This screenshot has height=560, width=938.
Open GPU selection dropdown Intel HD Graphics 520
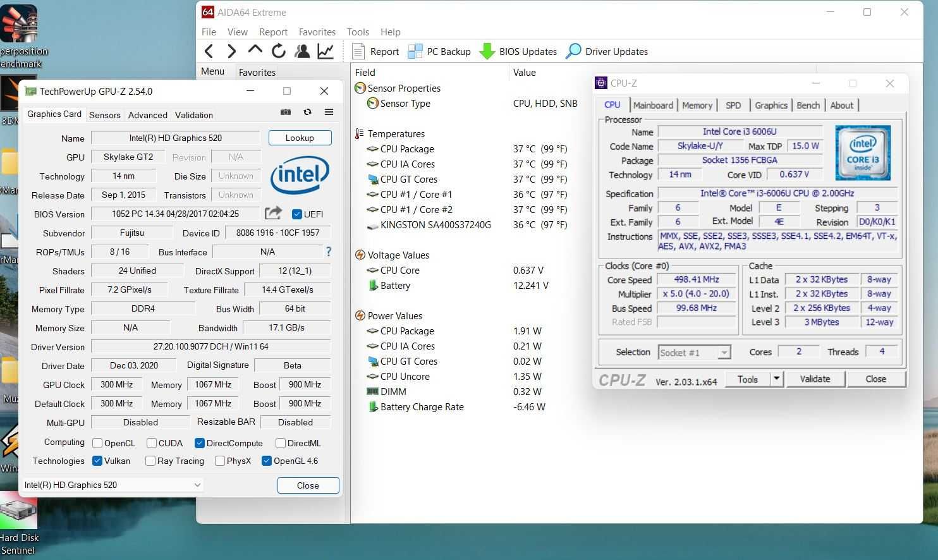point(113,485)
